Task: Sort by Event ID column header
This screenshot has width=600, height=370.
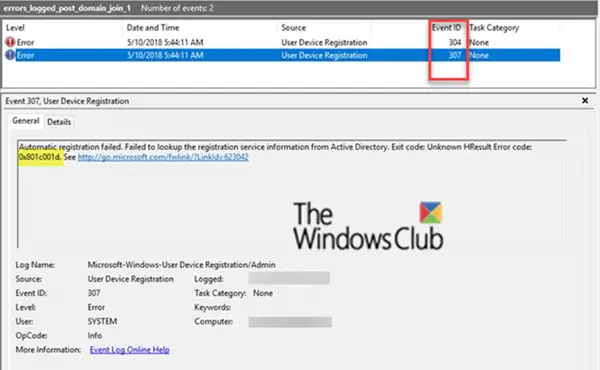Action: click(446, 28)
